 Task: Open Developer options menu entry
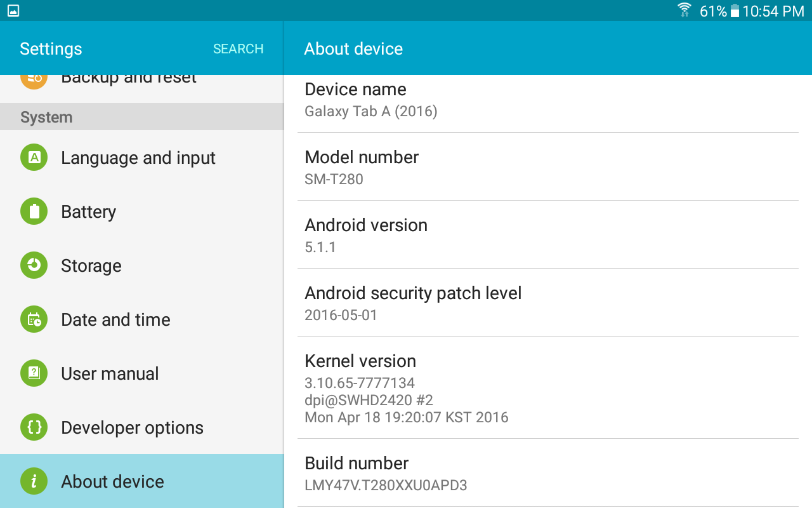(x=141, y=427)
